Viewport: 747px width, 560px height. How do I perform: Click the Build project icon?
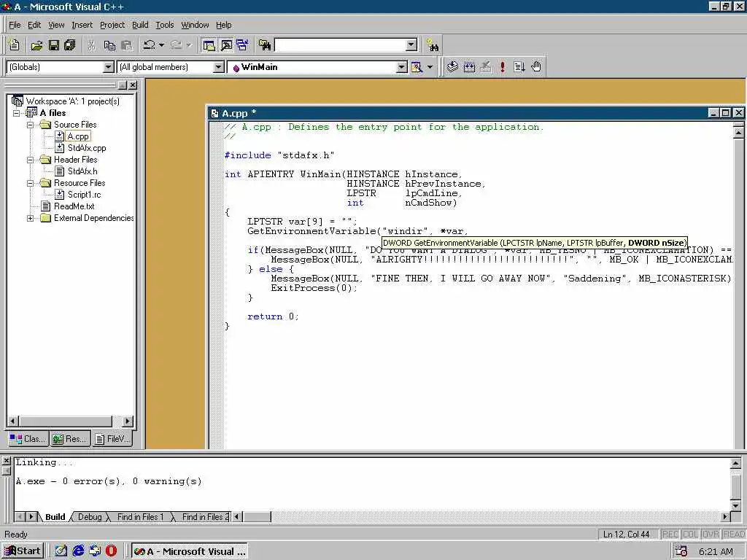tap(469, 67)
